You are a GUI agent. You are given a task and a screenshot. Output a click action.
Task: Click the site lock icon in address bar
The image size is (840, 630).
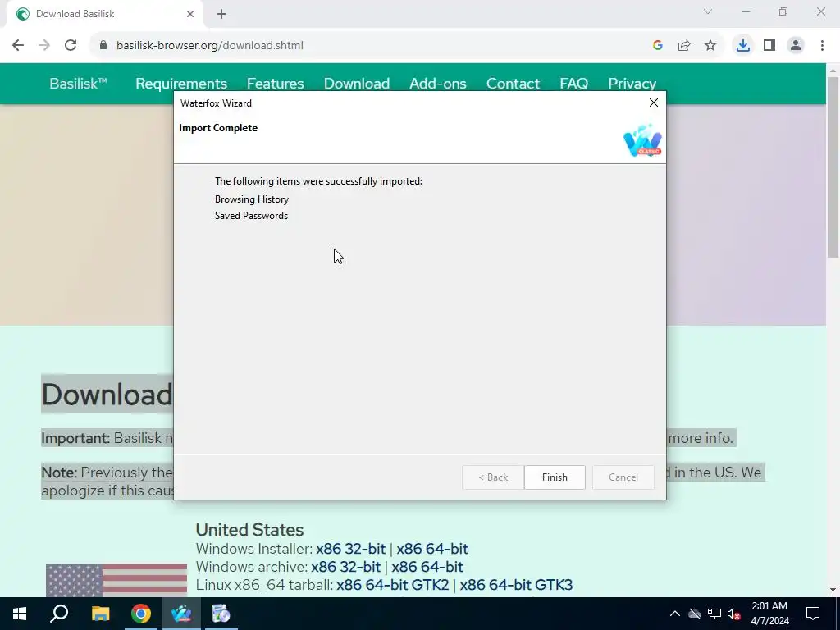click(103, 45)
